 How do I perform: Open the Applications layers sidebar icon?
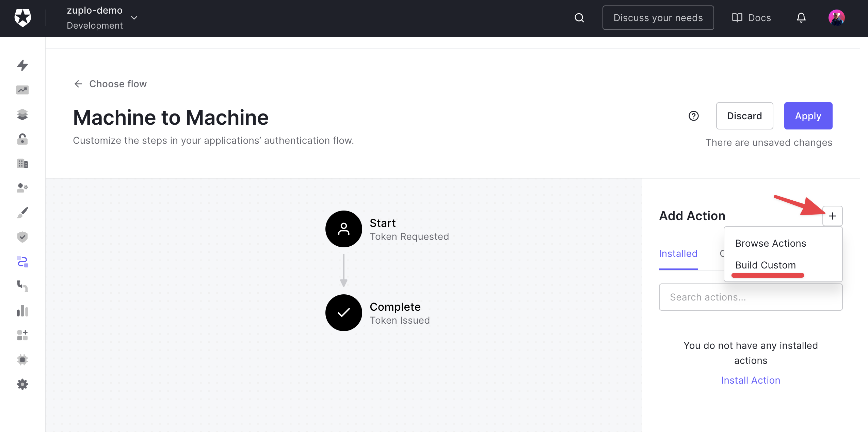click(22, 114)
